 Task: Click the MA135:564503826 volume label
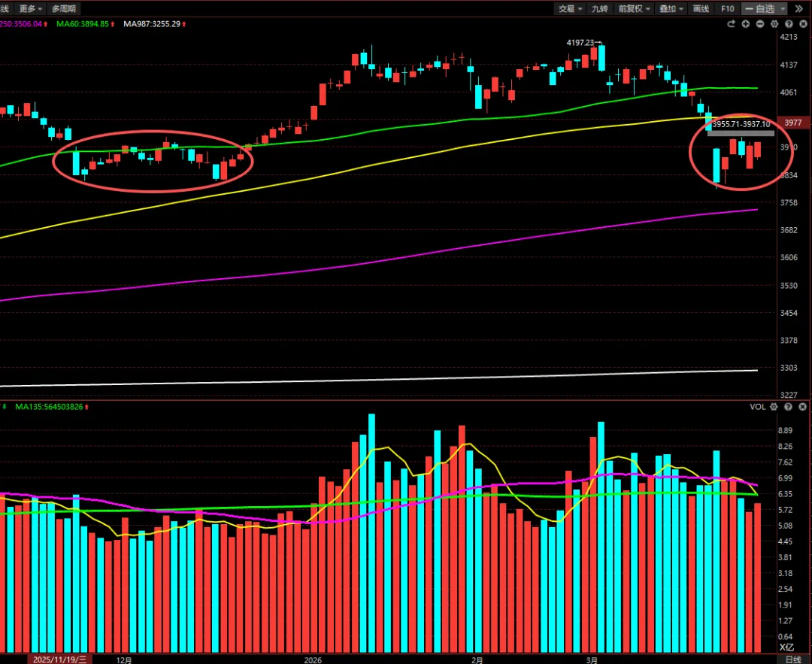[49, 407]
